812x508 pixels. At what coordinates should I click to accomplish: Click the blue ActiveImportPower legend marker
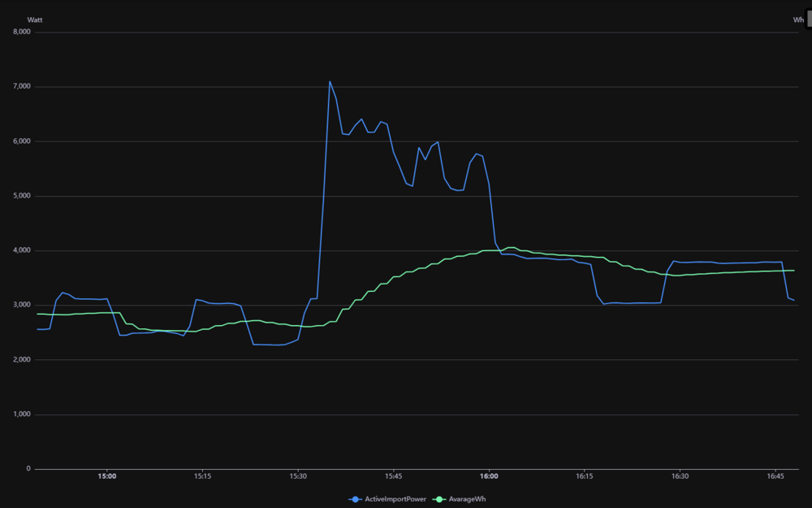point(356,499)
